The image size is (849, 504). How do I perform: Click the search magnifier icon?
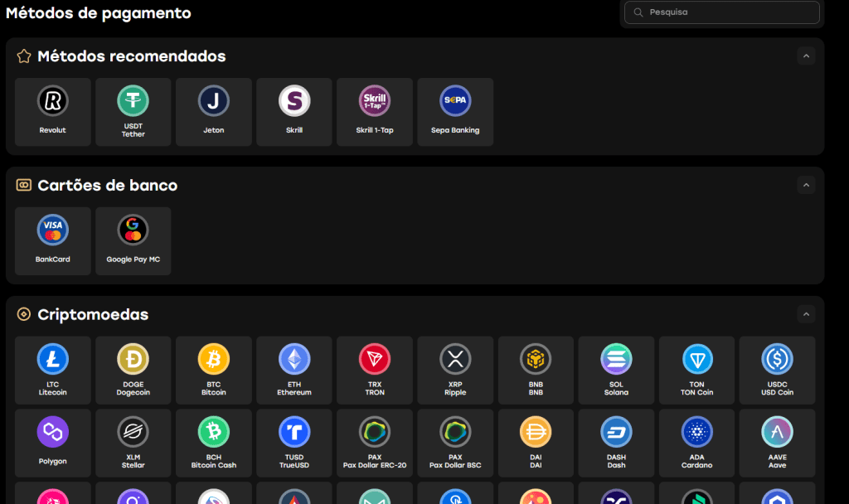[x=638, y=12]
